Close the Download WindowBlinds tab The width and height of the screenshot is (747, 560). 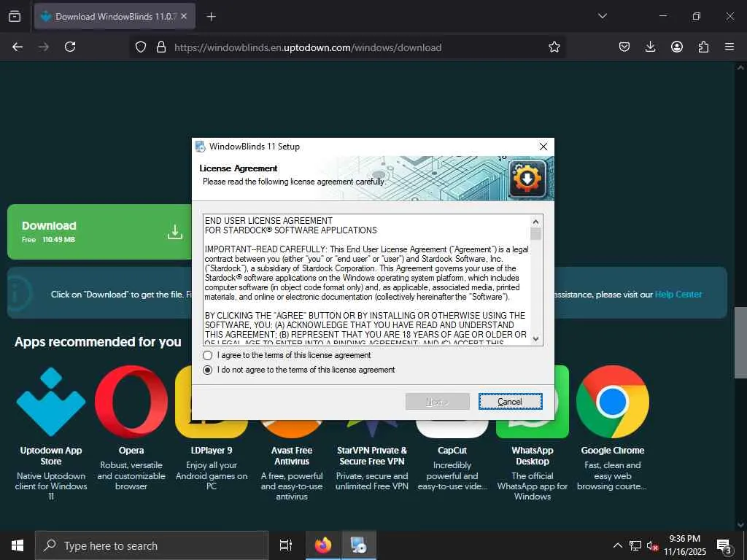point(184,17)
